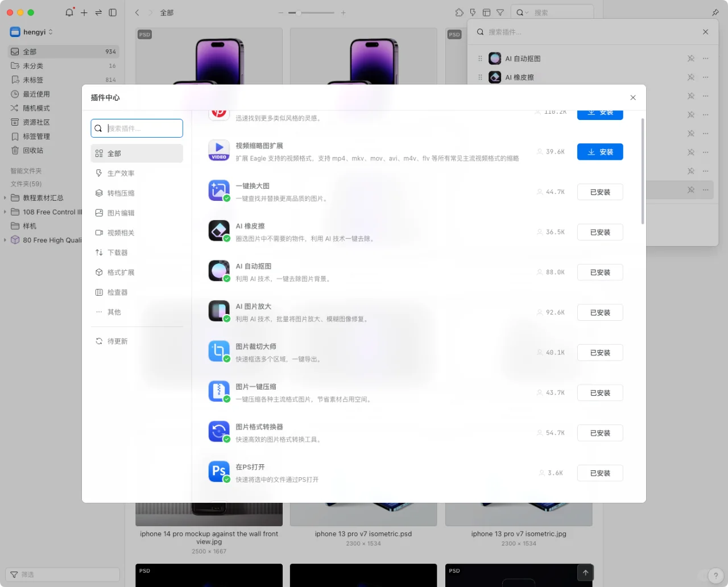Click the 图片一键压缩 plugin icon
728x587 pixels.
(219, 391)
